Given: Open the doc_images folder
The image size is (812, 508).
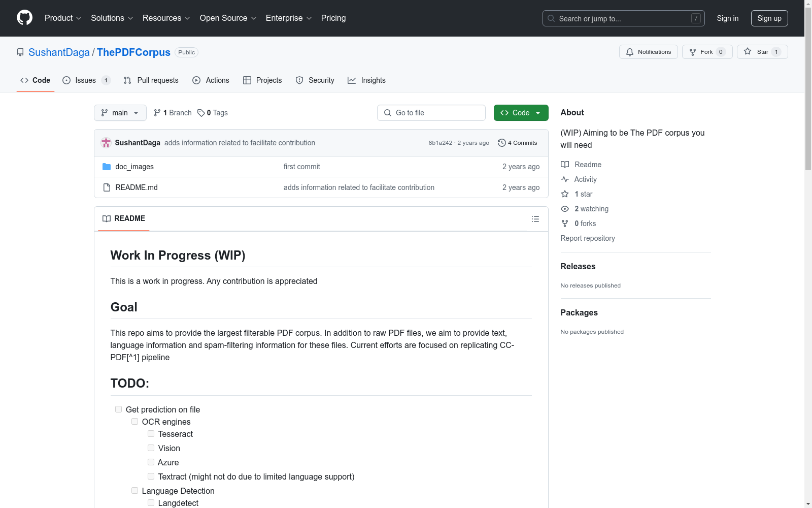Looking at the screenshot, I should coord(134,167).
